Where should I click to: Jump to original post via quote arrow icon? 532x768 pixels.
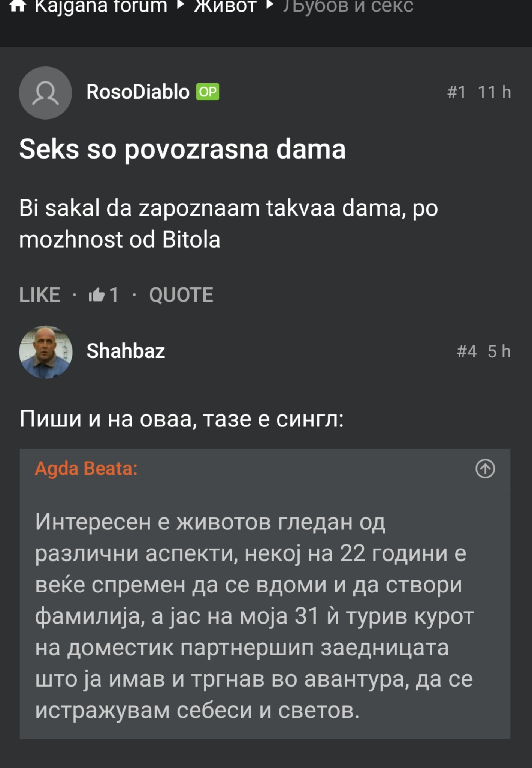click(485, 469)
